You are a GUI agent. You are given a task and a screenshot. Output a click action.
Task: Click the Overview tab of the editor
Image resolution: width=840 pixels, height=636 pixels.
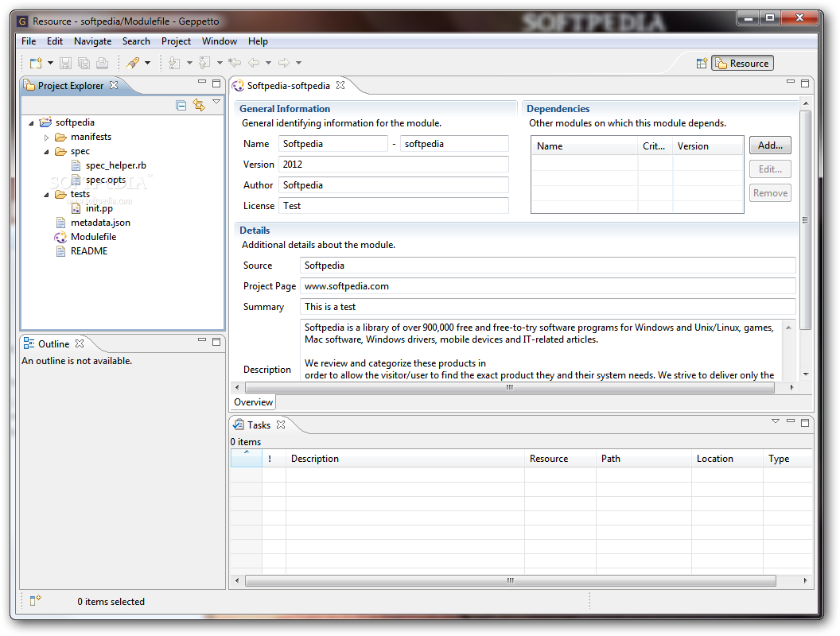(x=254, y=402)
